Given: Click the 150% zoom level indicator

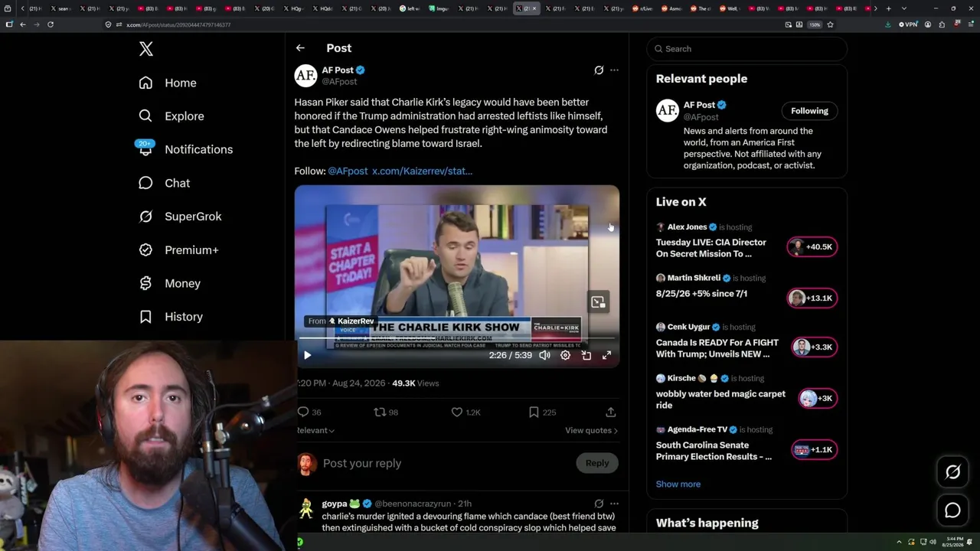Looking at the screenshot, I should click(815, 24).
